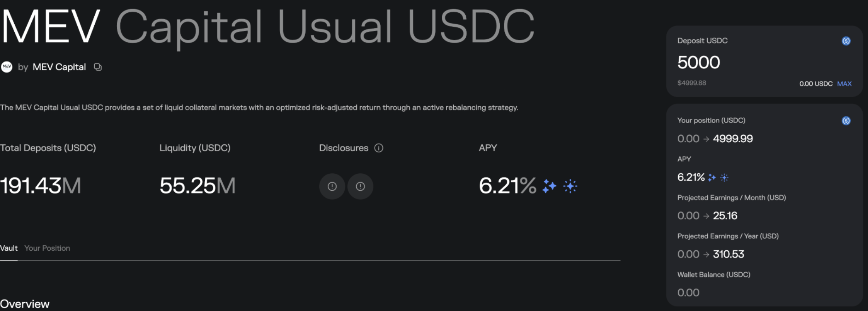Click the first disclosure warning icon
868x311 pixels.
[332, 186]
